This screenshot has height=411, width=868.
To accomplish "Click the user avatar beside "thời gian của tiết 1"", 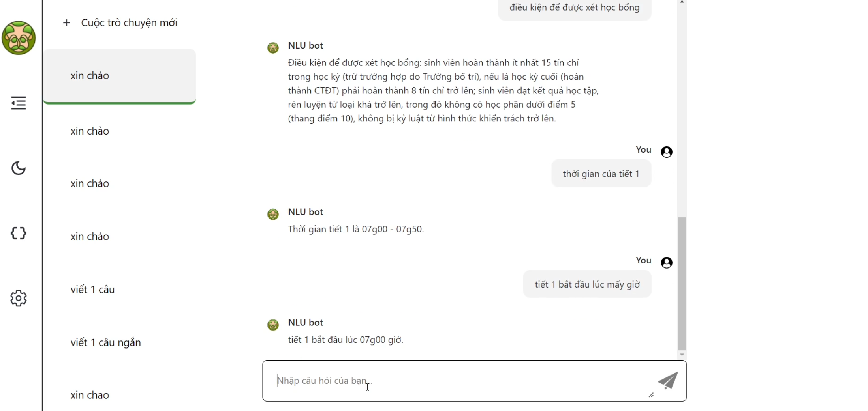I will [x=667, y=152].
